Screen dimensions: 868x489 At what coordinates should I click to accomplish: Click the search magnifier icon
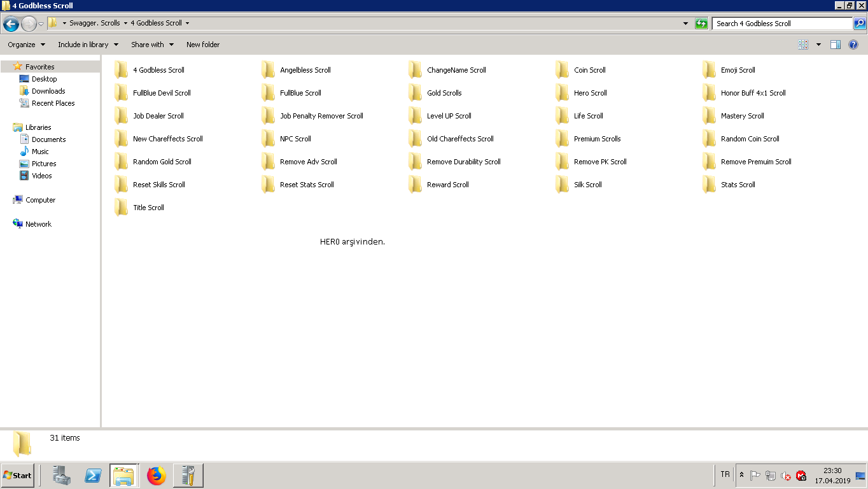coord(860,24)
